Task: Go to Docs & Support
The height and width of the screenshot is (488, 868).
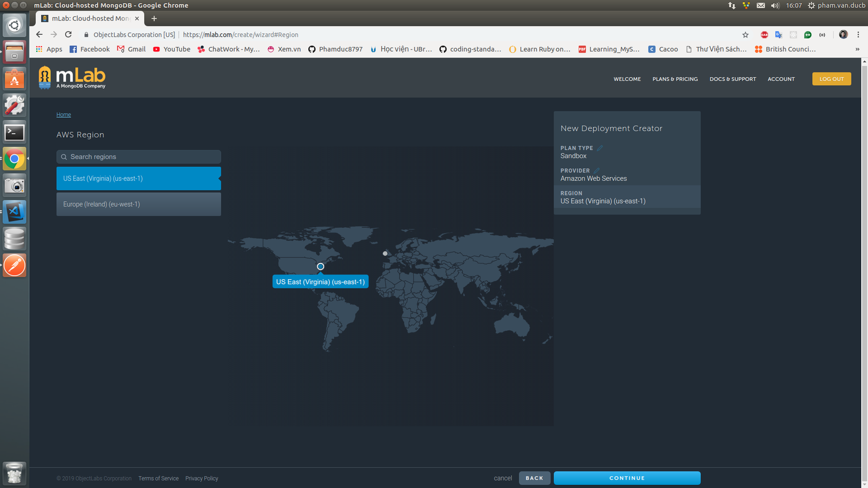Action: (x=732, y=79)
